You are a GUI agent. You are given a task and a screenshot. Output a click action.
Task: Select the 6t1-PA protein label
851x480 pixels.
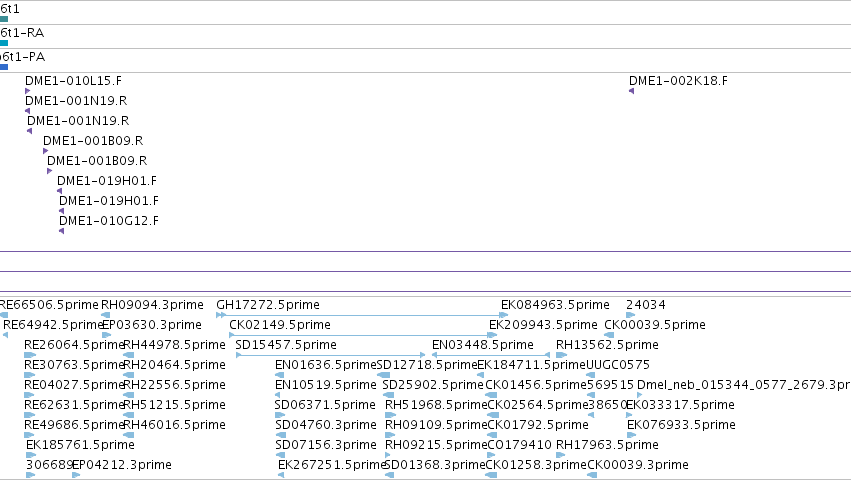[x=22, y=56]
